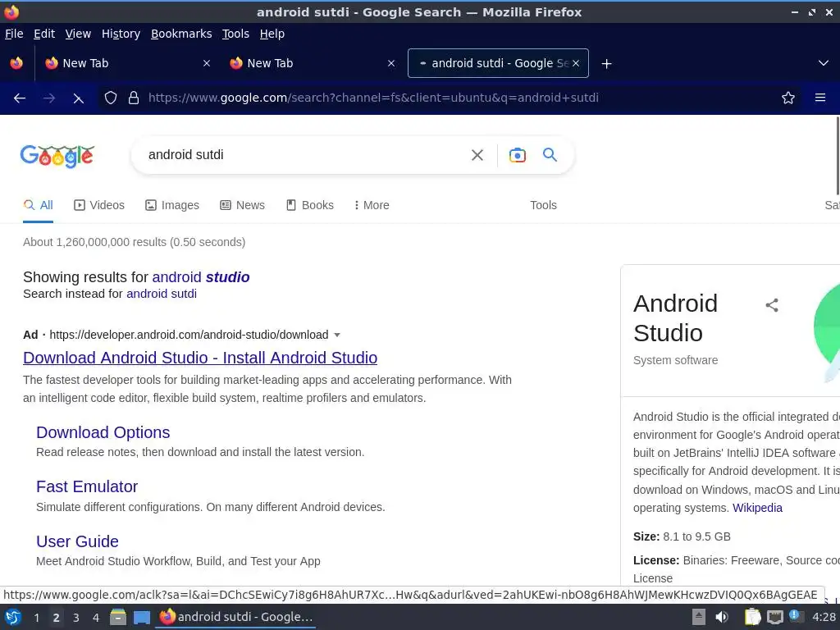Switch to News results
840x630 pixels.
pos(242,205)
